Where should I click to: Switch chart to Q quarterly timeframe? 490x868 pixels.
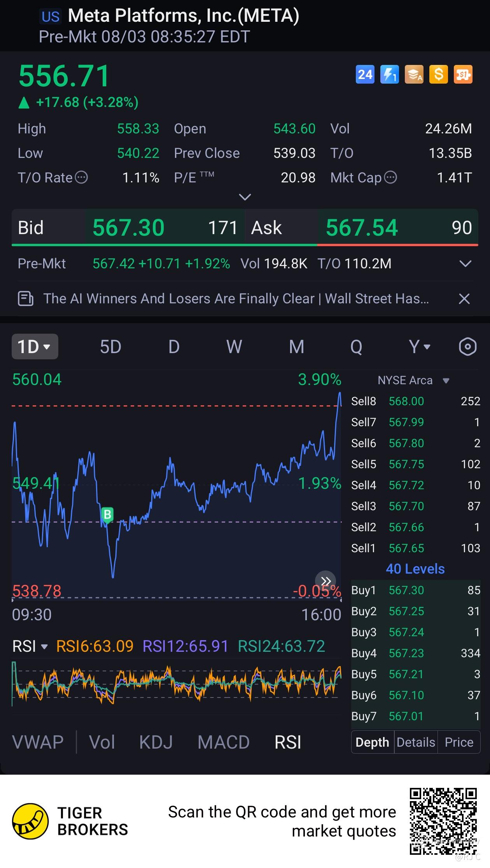click(356, 346)
